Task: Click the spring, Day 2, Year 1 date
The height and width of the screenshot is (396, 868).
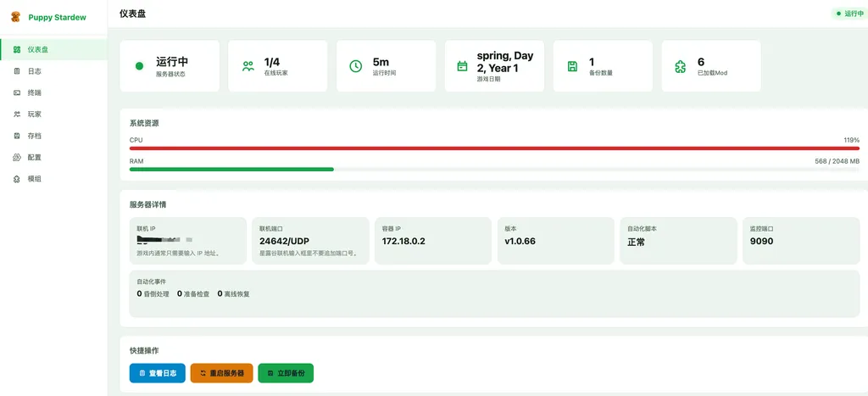Action: (x=505, y=62)
